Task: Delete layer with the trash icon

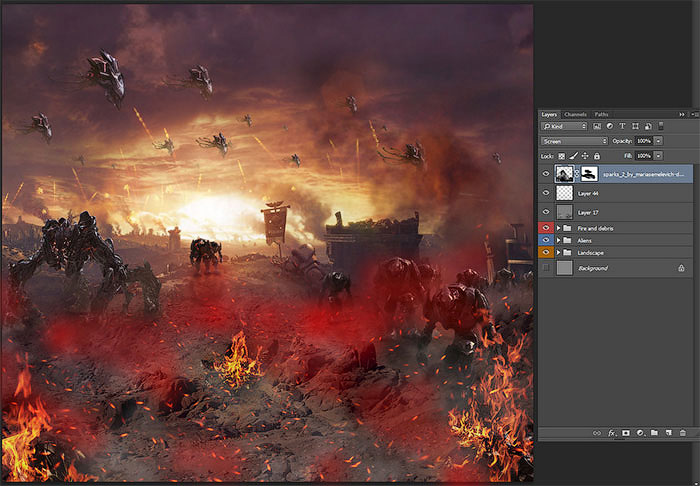Action: click(682, 433)
